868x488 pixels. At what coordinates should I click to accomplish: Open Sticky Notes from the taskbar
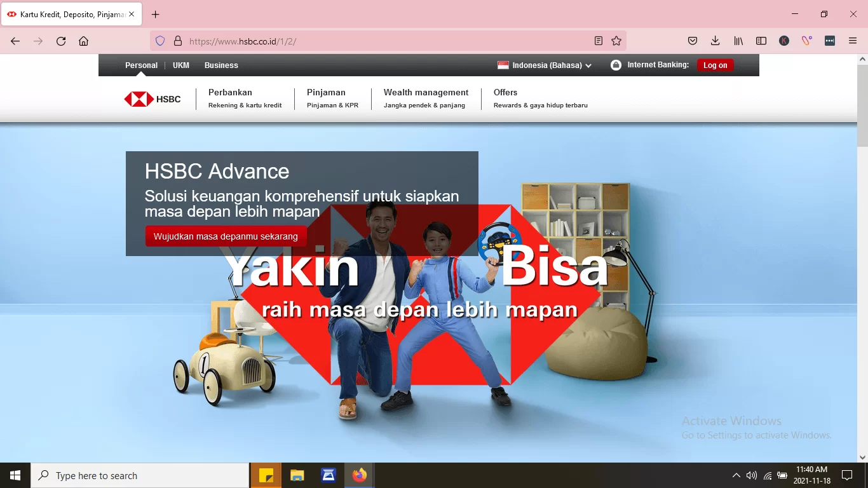click(266, 475)
